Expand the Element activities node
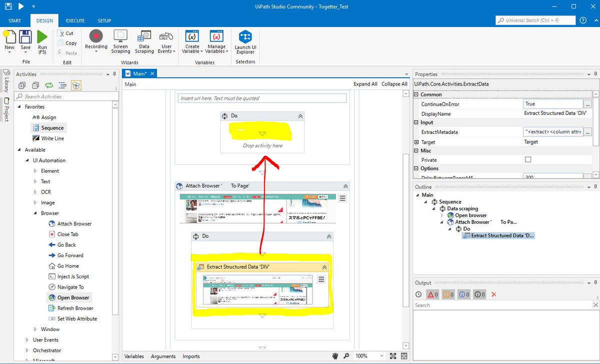 point(35,171)
